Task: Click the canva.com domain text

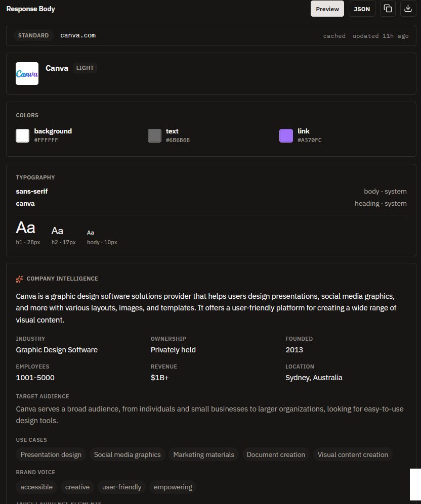Action: tap(78, 35)
